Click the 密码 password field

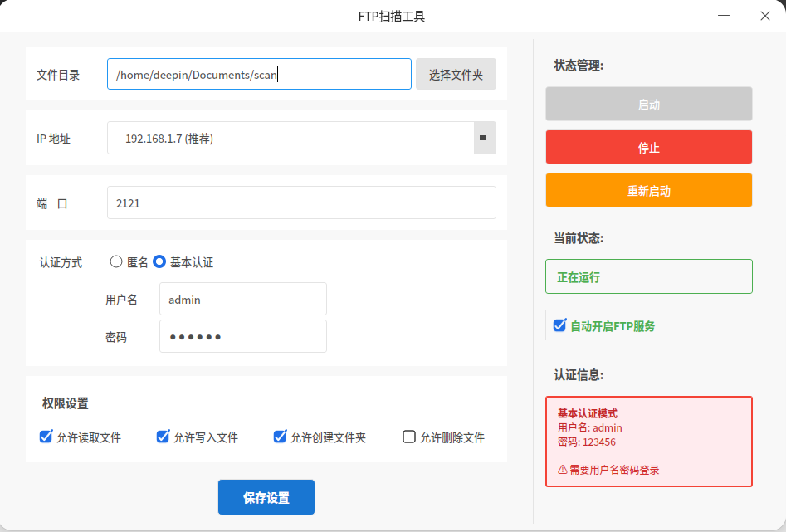point(243,336)
